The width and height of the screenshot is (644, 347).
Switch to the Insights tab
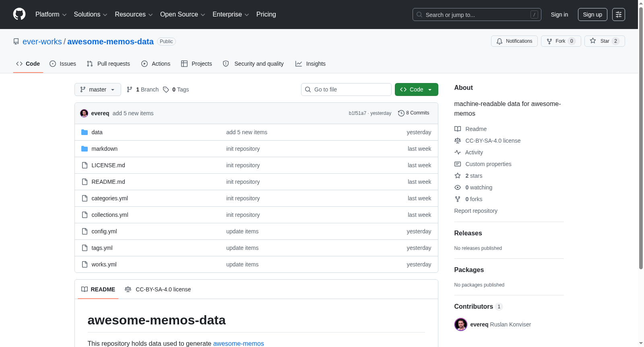[x=310, y=64]
